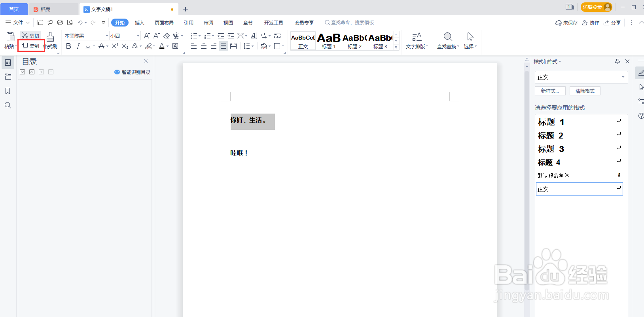Align text left
The image size is (644, 317).
(194, 46)
